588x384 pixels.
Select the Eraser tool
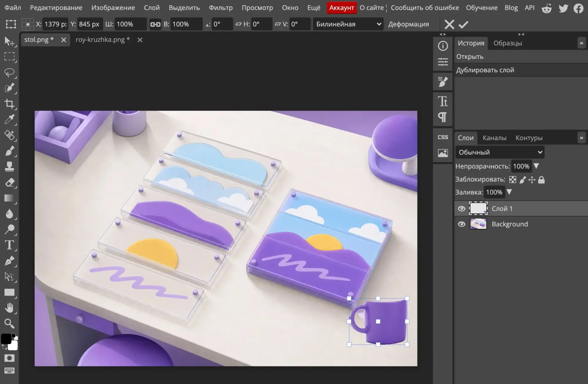(x=9, y=183)
